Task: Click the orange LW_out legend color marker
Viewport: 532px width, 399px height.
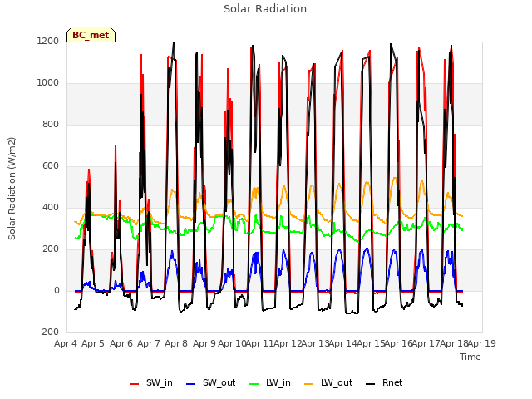Action: [309, 384]
